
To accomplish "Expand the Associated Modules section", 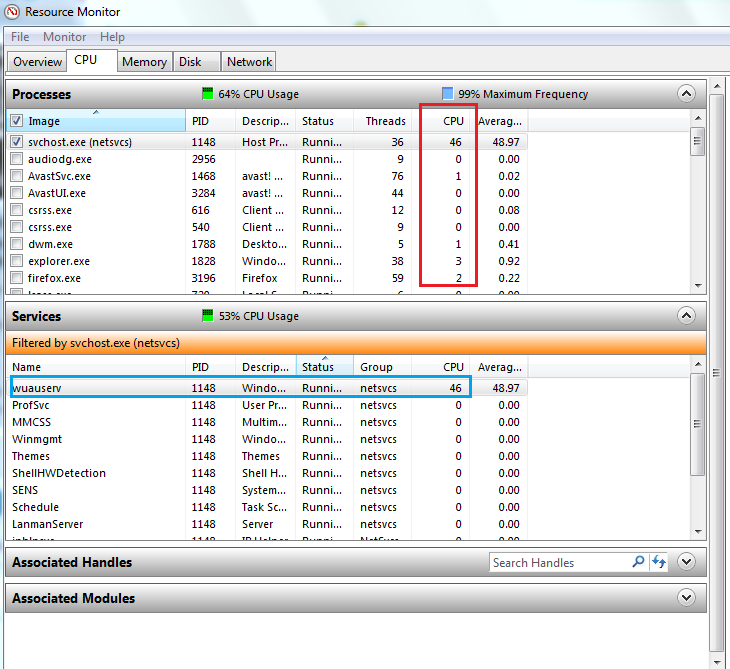I will (x=686, y=598).
